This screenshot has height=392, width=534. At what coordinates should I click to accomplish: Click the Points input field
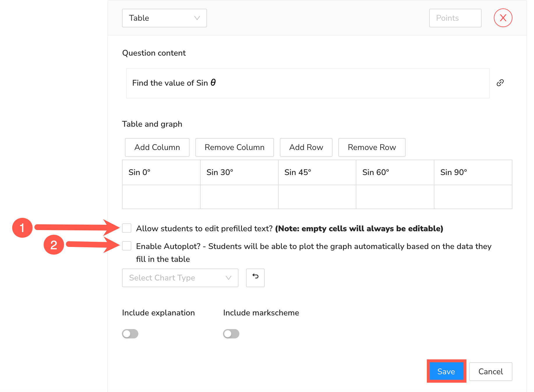pyautogui.click(x=455, y=18)
